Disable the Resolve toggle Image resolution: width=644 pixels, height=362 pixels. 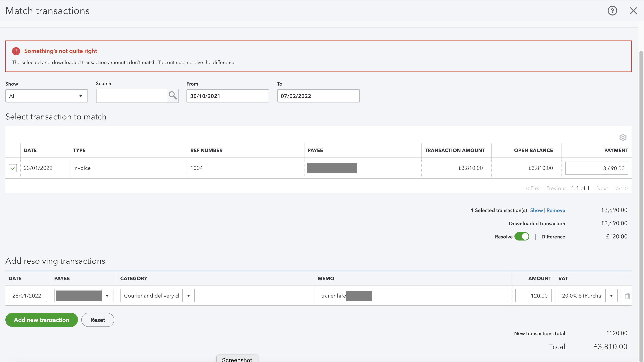(522, 236)
